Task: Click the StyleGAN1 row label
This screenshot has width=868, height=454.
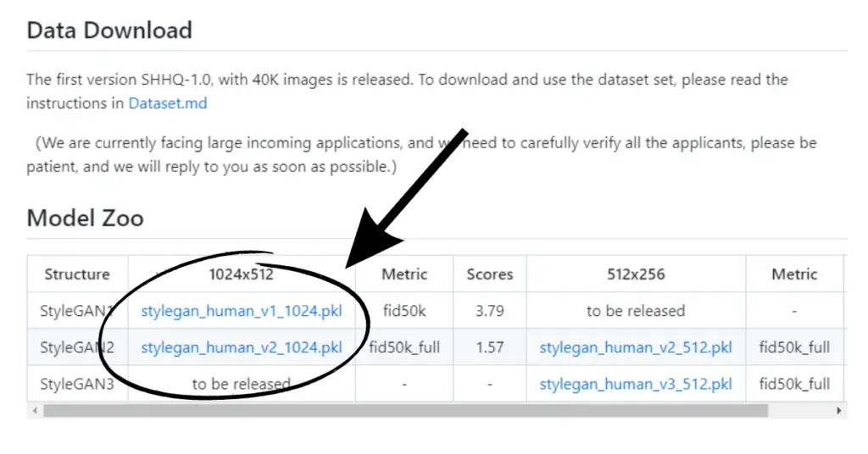Action: tap(76, 311)
